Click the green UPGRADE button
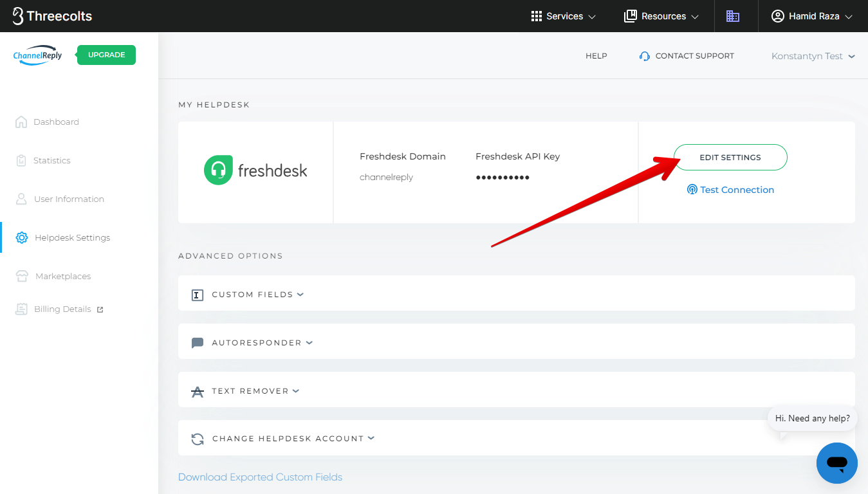This screenshot has width=868, height=494. point(106,55)
